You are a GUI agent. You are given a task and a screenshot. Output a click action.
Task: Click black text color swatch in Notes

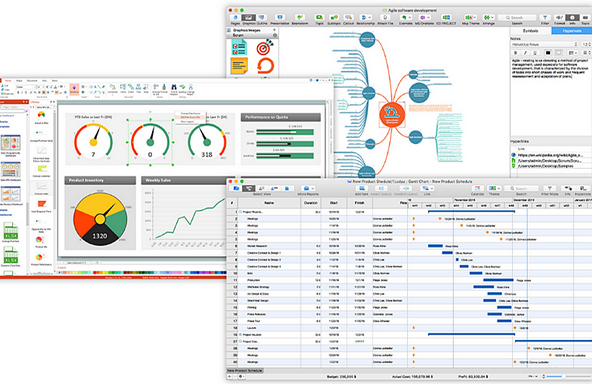click(x=548, y=53)
